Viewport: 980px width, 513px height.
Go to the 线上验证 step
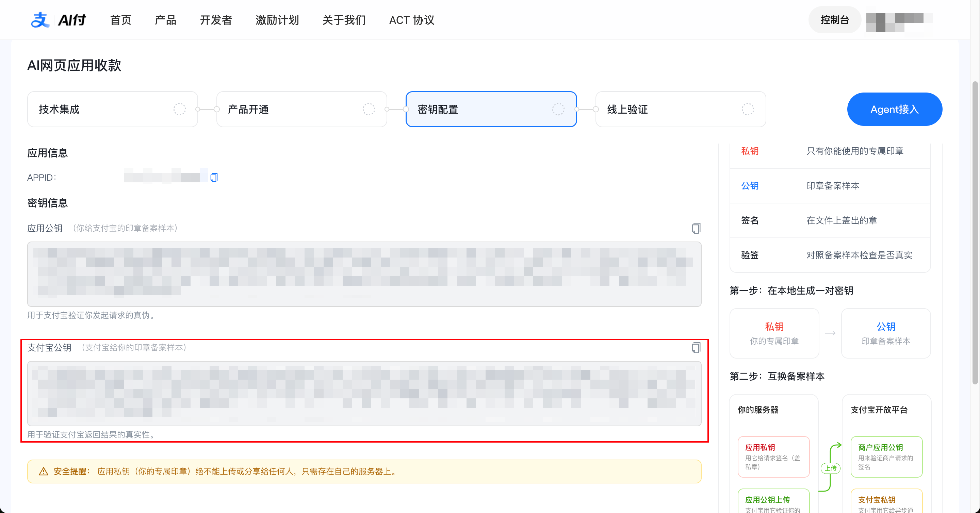pyautogui.click(x=681, y=110)
